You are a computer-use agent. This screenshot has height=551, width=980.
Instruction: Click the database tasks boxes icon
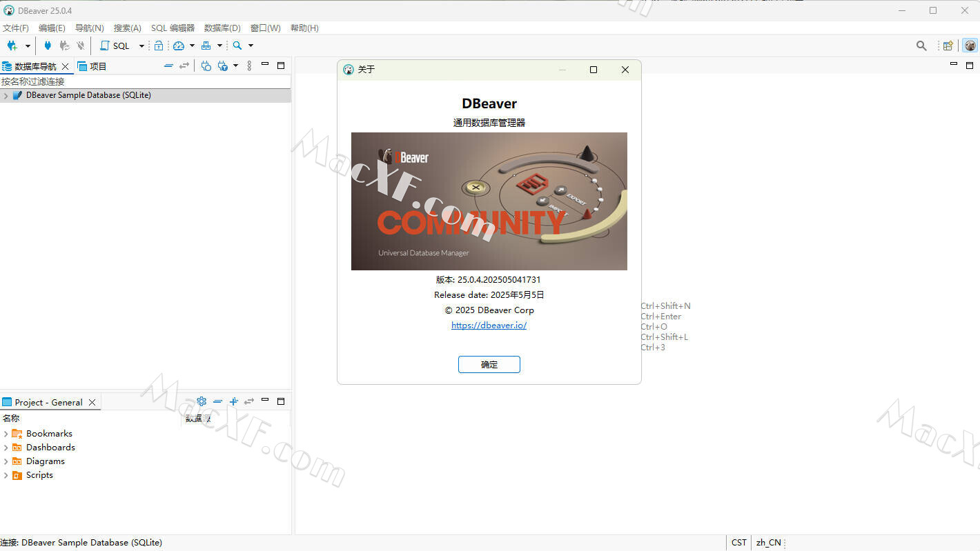[x=206, y=46]
